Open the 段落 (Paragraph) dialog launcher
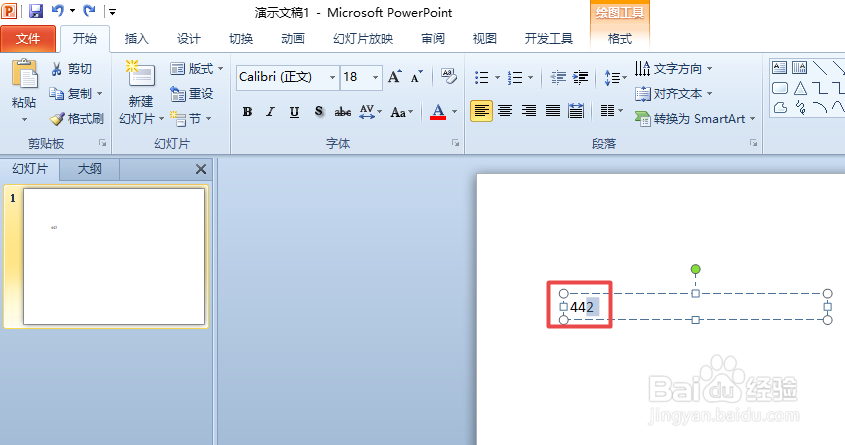Screen dimensions: 845x445 pyautogui.click(x=753, y=143)
